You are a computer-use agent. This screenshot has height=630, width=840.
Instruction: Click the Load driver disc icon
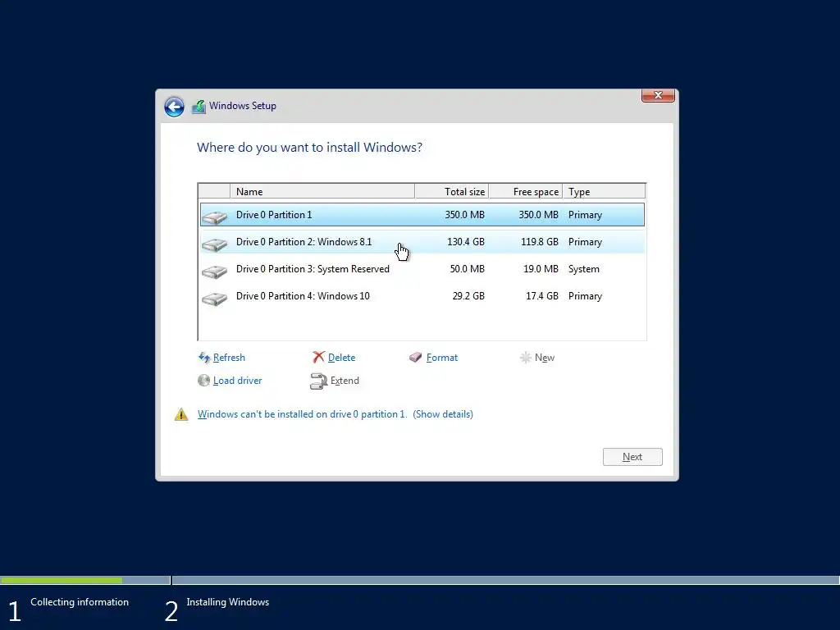pos(203,381)
